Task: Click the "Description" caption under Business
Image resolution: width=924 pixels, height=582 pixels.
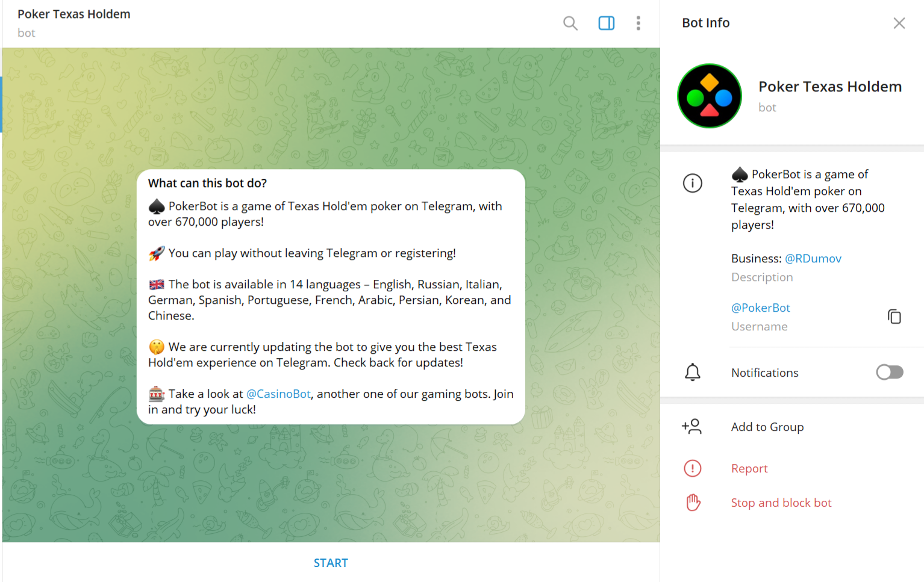Action: [762, 277]
